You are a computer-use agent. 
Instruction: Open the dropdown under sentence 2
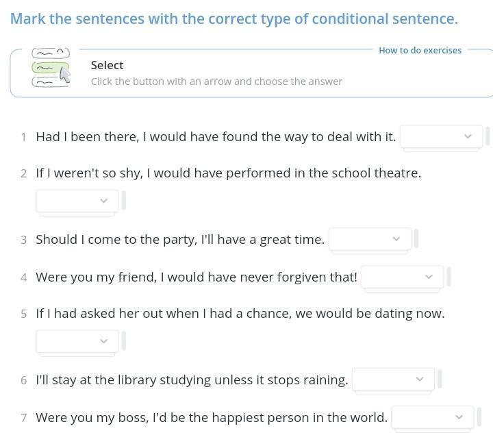(77, 201)
